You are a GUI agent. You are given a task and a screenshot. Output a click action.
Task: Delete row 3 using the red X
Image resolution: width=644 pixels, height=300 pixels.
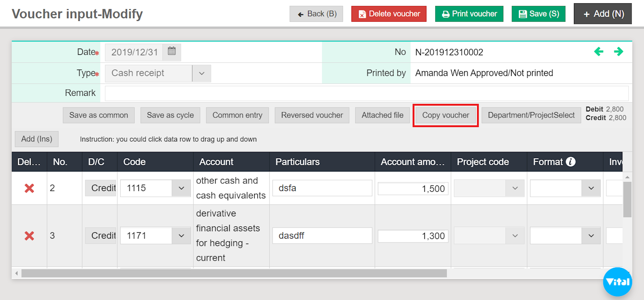coord(29,236)
